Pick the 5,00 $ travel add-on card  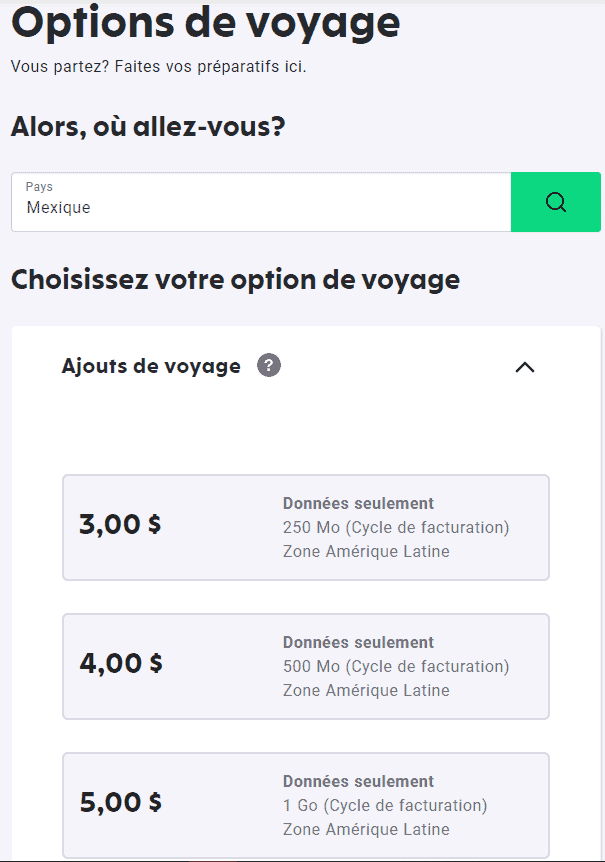(306, 805)
